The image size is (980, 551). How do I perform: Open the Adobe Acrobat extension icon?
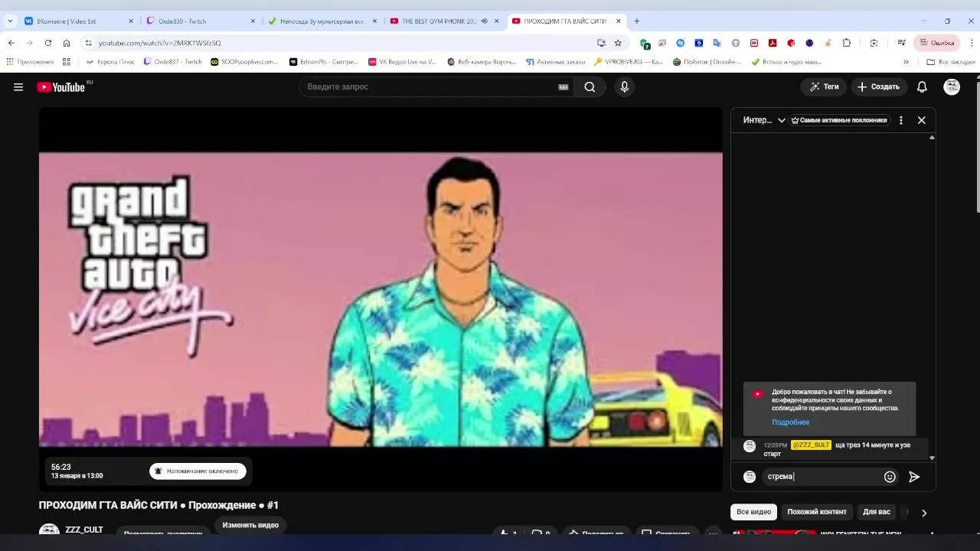[x=773, y=43]
